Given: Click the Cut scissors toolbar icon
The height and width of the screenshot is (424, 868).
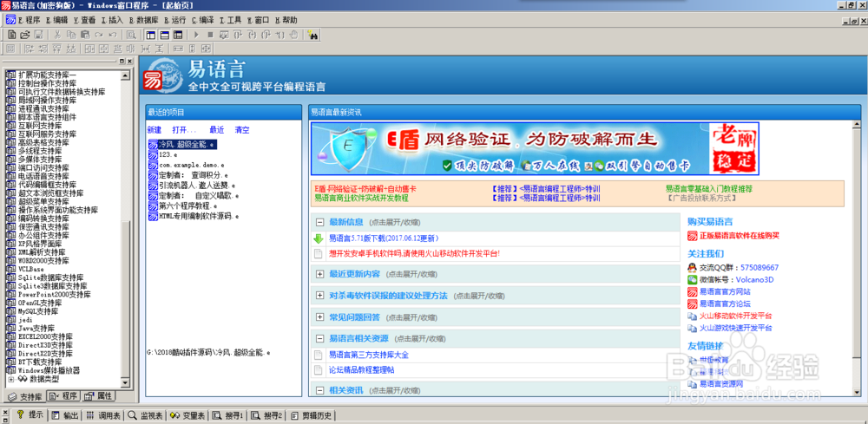Looking at the screenshot, I should tap(57, 35).
